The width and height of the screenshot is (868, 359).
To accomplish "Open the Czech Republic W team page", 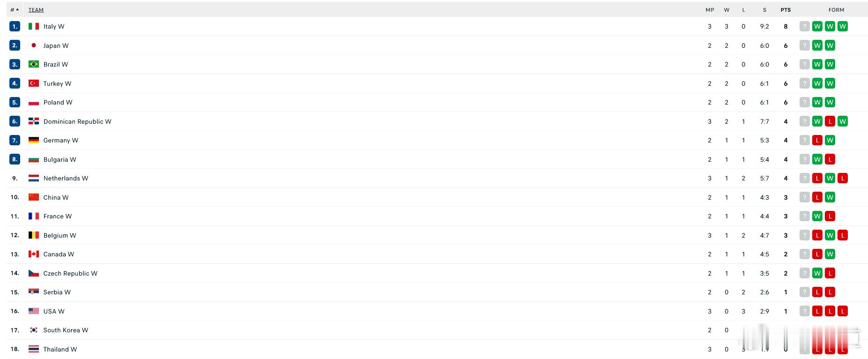I will [70, 273].
